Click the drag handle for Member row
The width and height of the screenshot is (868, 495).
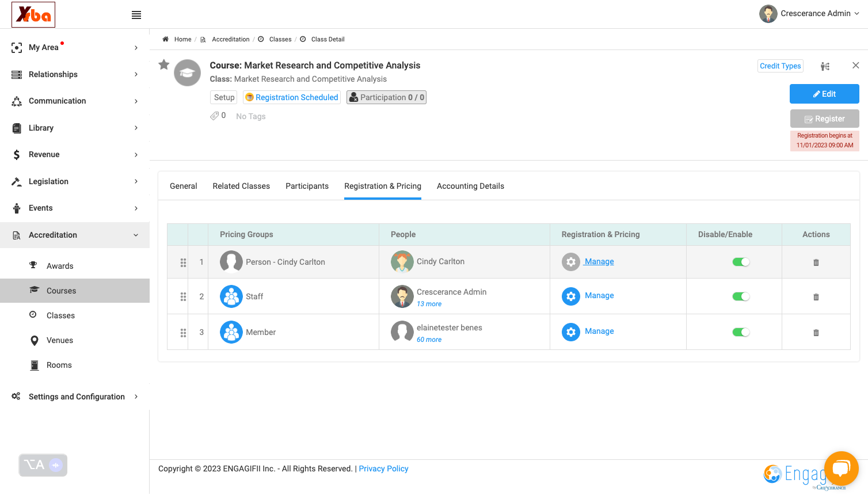point(183,333)
